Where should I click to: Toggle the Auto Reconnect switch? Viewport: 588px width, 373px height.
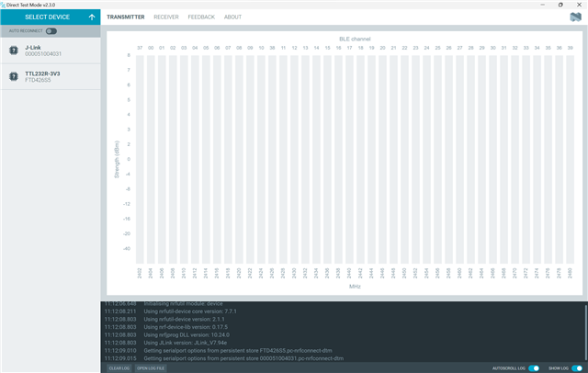[51, 31]
